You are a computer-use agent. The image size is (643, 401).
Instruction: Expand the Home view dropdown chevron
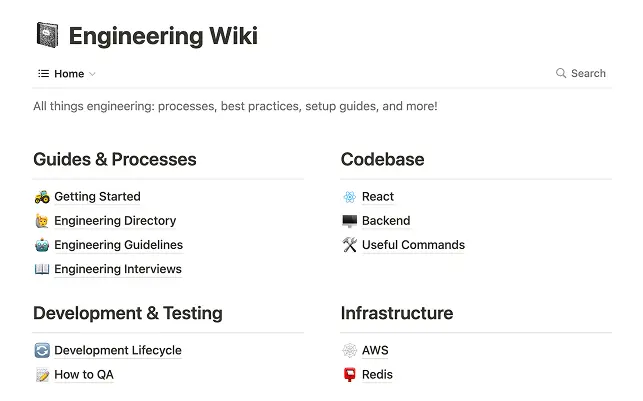[x=93, y=74]
